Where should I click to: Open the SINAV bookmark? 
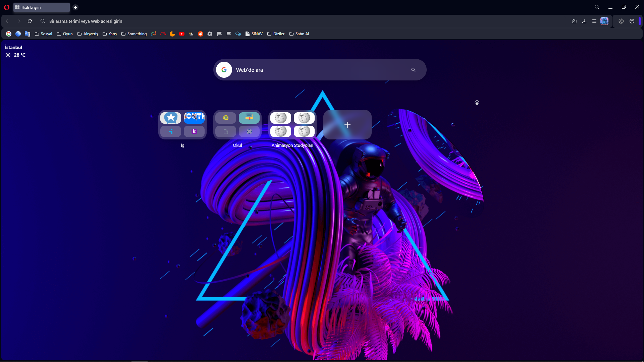click(254, 34)
